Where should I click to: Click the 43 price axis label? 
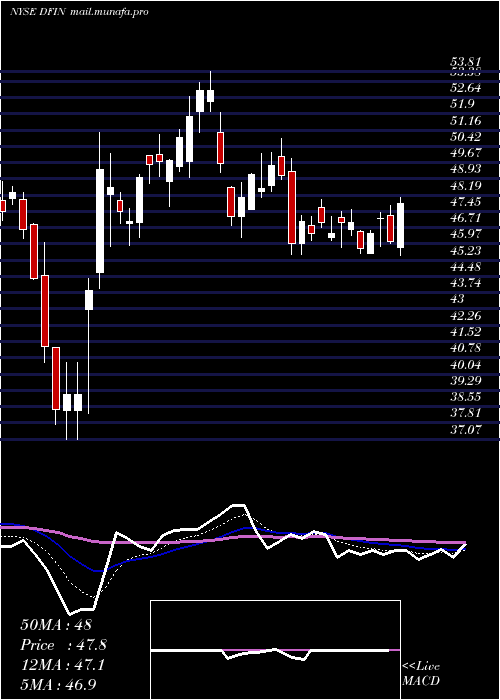(458, 299)
